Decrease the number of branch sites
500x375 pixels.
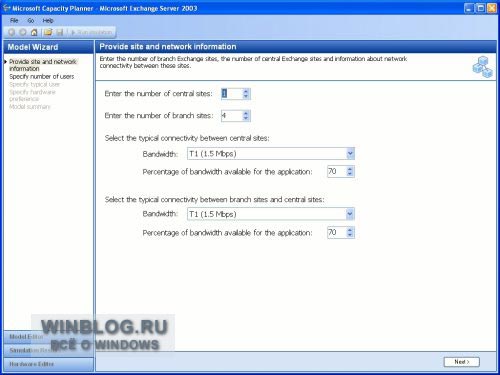(246, 118)
